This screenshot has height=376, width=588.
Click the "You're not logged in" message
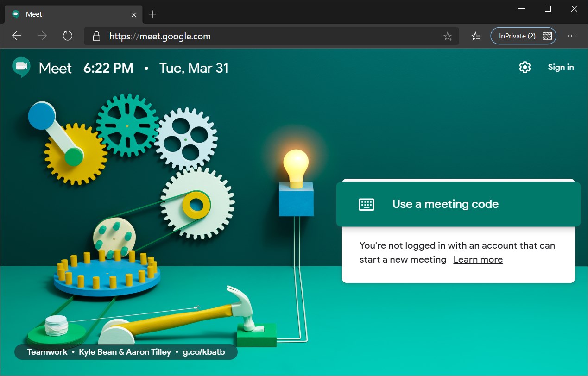click(457, 252)
